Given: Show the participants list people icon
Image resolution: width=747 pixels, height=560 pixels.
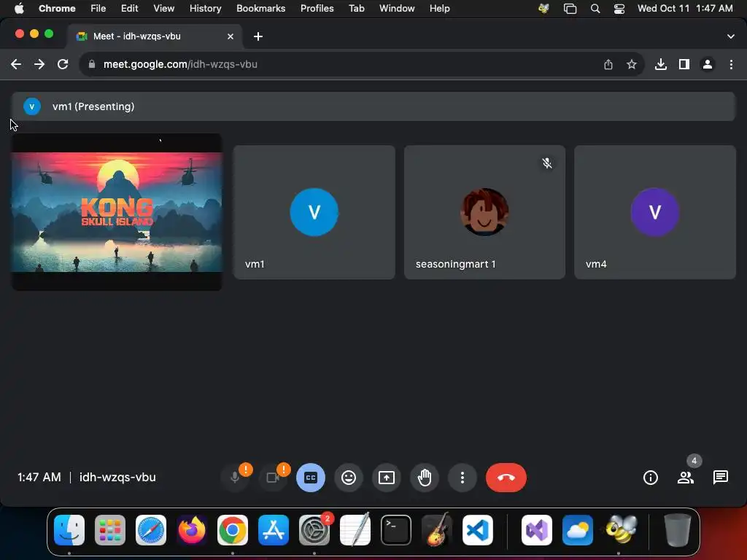Looking at the screenshot, I should [x=686, y=477].
